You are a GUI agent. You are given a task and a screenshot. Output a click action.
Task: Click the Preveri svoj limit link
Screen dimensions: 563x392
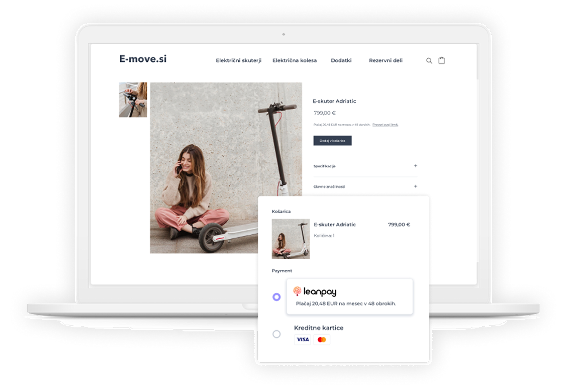(x=385, y=125)
